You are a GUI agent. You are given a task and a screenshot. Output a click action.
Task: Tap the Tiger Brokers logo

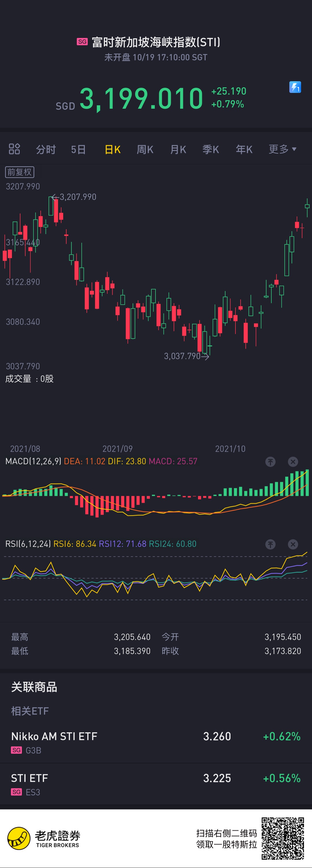[x=44, y=838]
